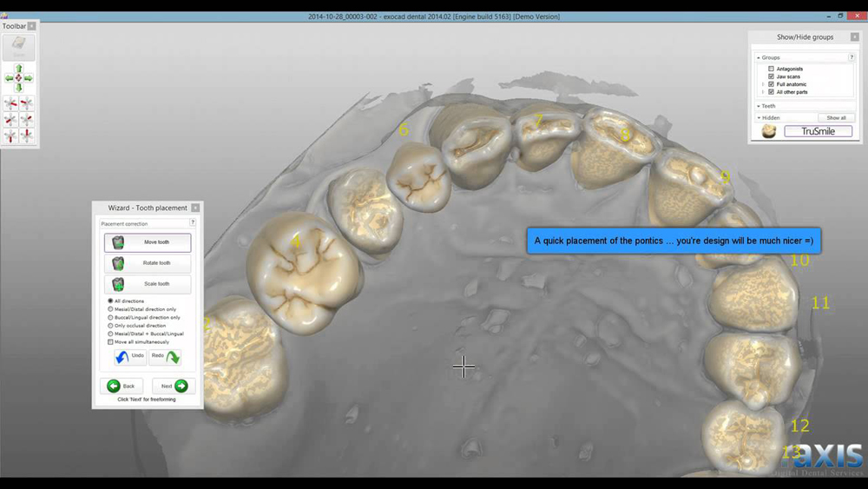Click the red center reset-view icon
Viewport: 868px width, 489px height.
pos(19,78)
